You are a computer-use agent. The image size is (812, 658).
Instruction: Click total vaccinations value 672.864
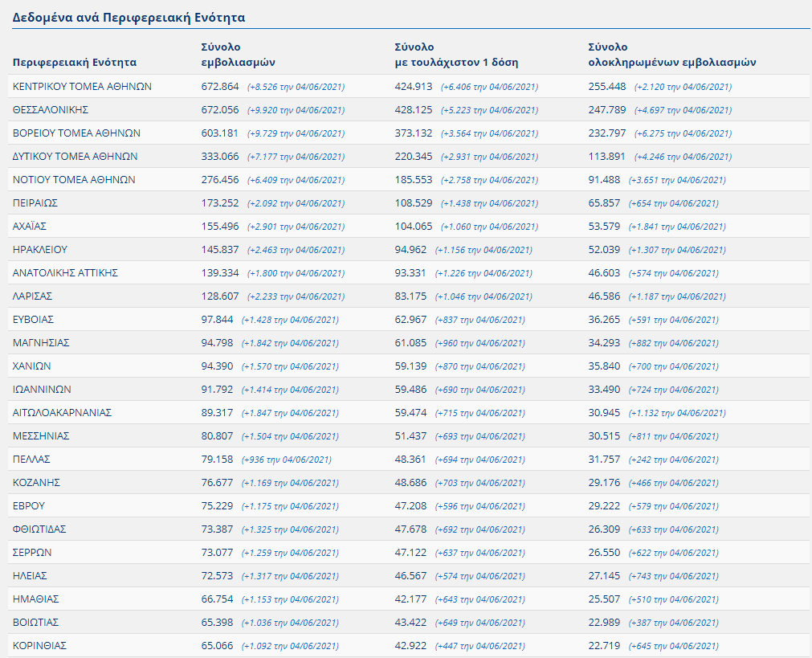click(x=220, y=87)
